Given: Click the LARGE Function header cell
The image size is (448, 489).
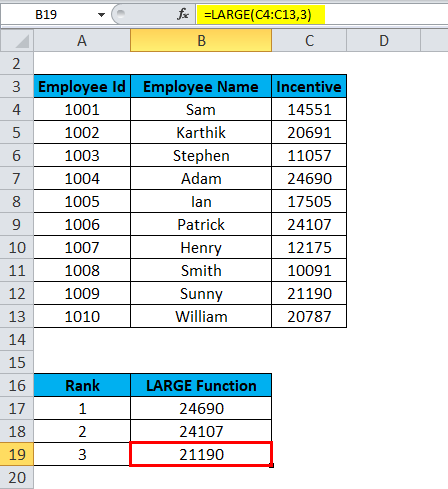Looking at the screenshot, I should 201,385.
